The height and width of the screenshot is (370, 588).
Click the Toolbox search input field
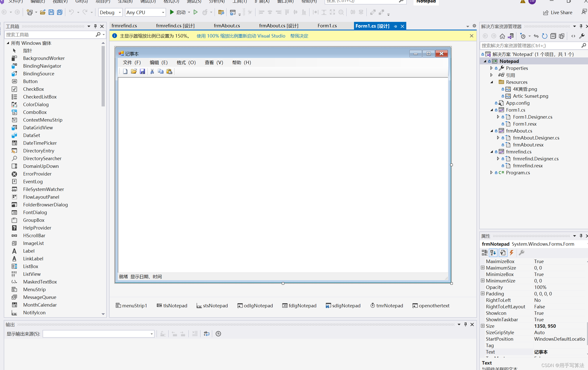(x=50, y=35)
